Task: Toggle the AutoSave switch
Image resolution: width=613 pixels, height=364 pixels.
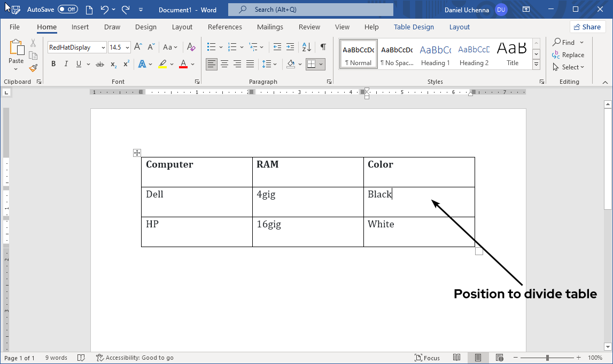Action: [67, 10]
